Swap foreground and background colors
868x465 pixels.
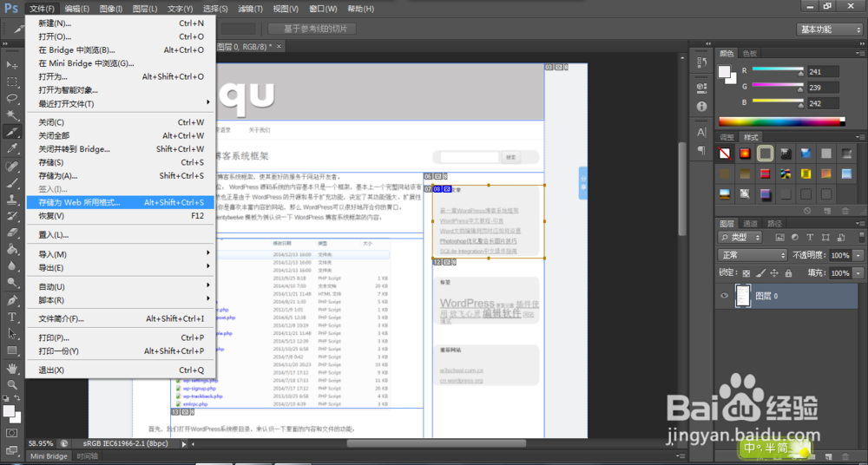[17, 398]
